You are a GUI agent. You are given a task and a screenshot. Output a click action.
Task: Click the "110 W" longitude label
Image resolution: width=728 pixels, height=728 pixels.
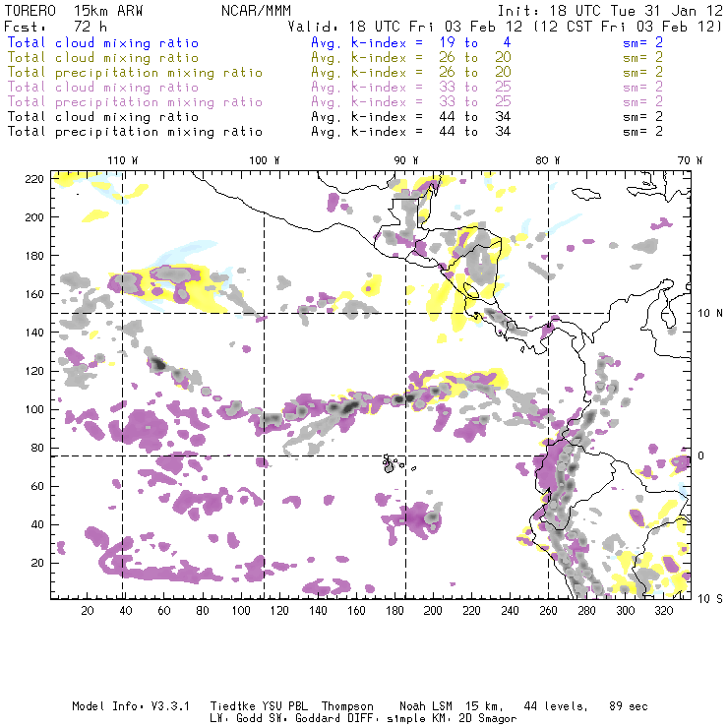(x=123, y=160)
